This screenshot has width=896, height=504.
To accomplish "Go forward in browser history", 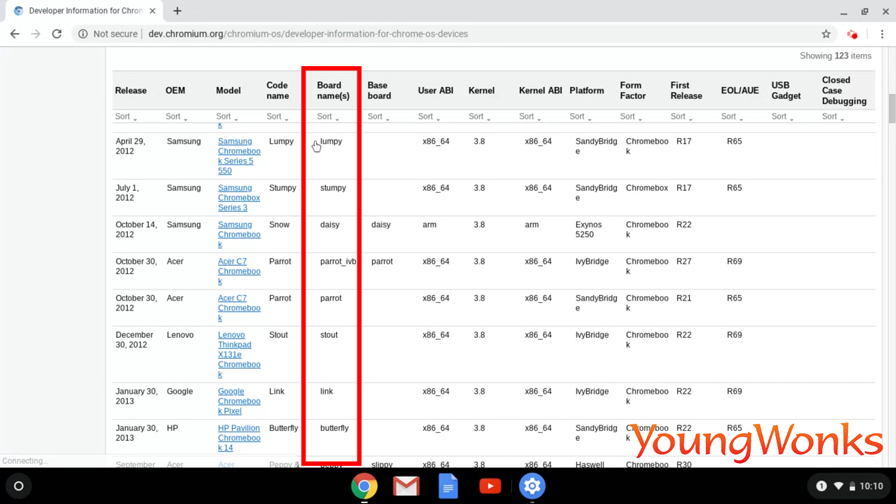I will (35, 34).
